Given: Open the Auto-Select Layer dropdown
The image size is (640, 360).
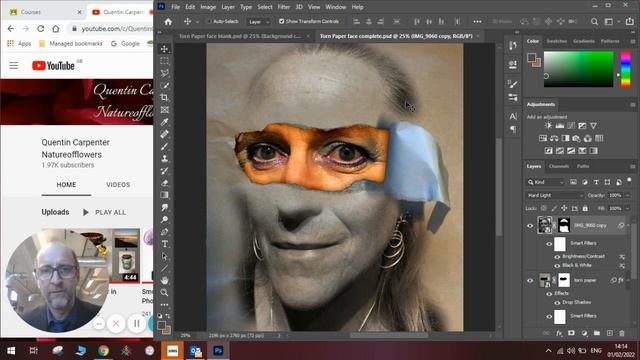Looking at the screenshot, I should click(259, 22).
